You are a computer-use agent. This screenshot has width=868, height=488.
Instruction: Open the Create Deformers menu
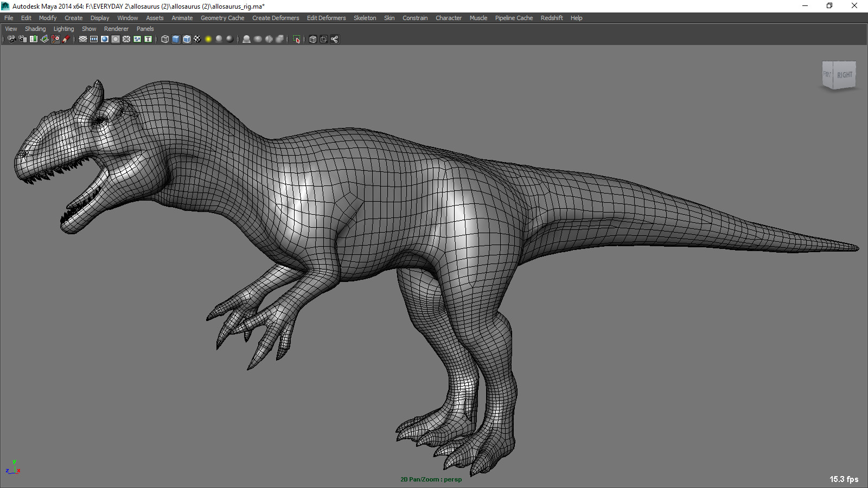click(276, 18)
